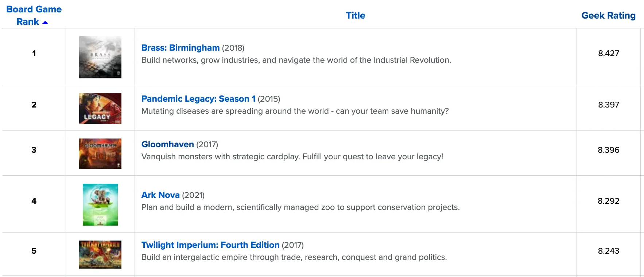Click the 8.397 rating for Pandemic Legacy
The width and height of the screenshot is (644, 277).
[608, 105]
